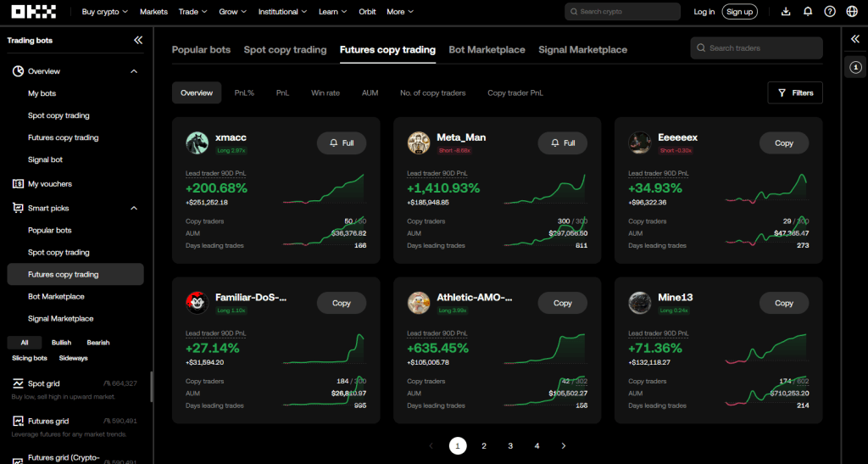The width and height of the screenshot is (868, 464).
Task: Click the magnifier icon in Search traders
Action: pyautogui.click(x=701, y=48)
